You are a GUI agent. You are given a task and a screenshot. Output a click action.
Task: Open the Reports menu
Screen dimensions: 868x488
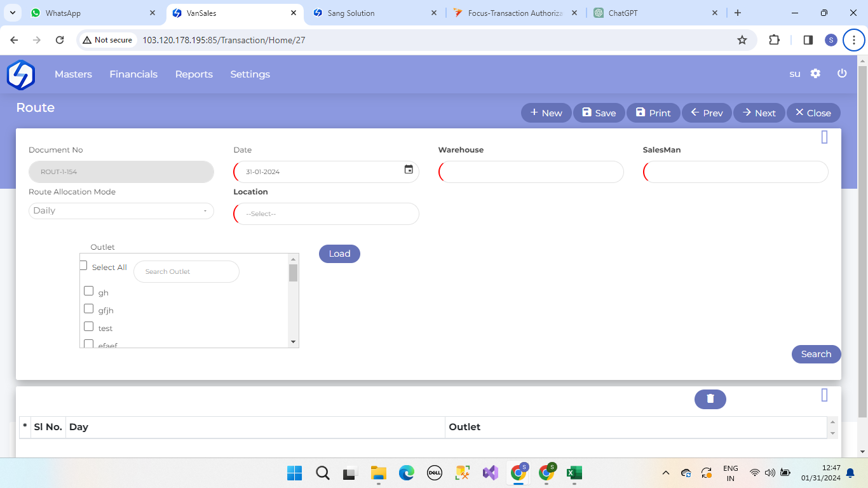pos(194,74)
